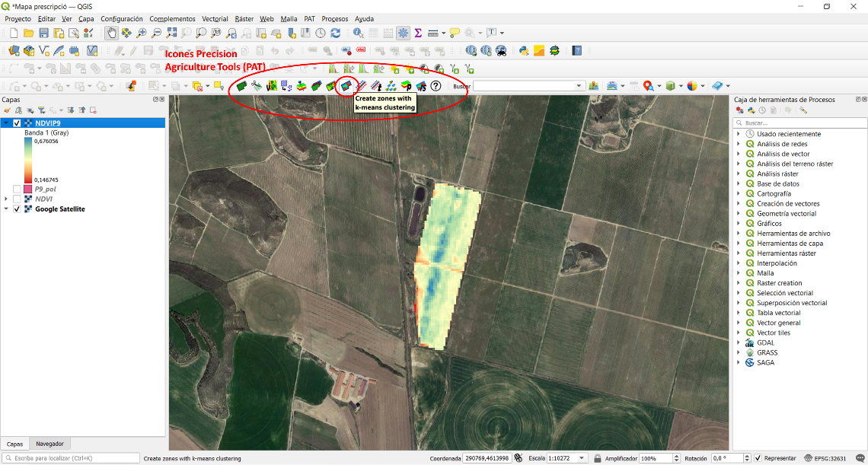
Task: Check the NDVI layer visibility checkbox
Action: (18, 199)
